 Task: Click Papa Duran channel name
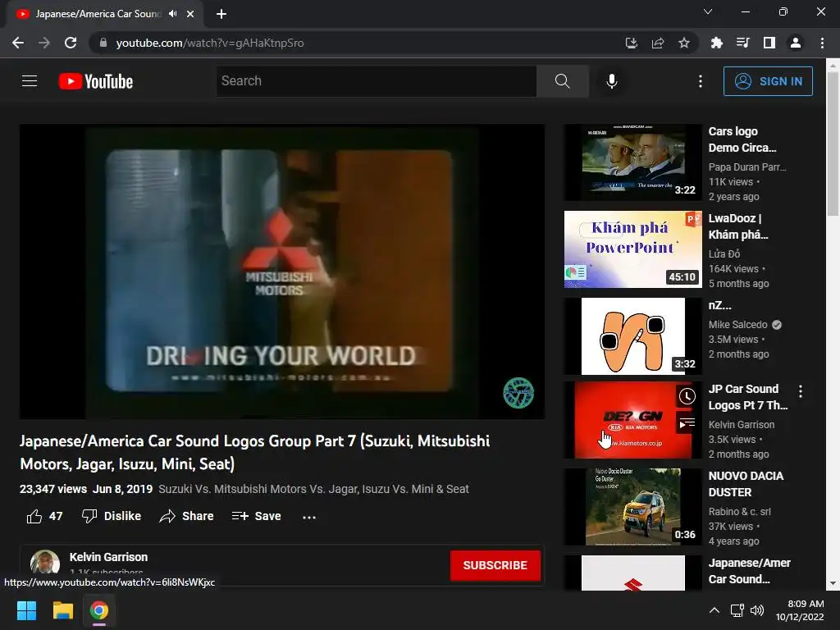[747, 167]
